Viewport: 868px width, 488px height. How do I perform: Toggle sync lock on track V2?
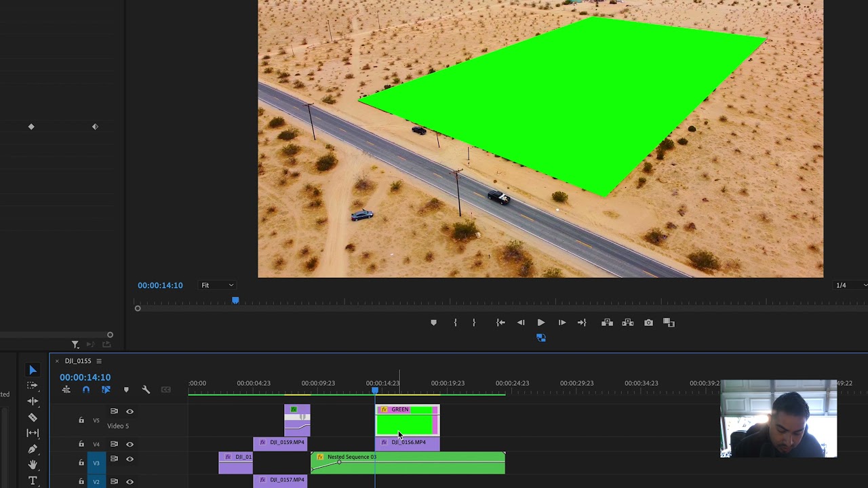click(114, 481)
